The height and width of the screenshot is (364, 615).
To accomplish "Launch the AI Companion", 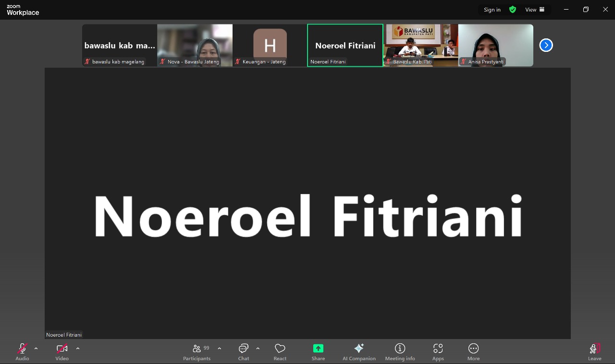I will 359,351.
